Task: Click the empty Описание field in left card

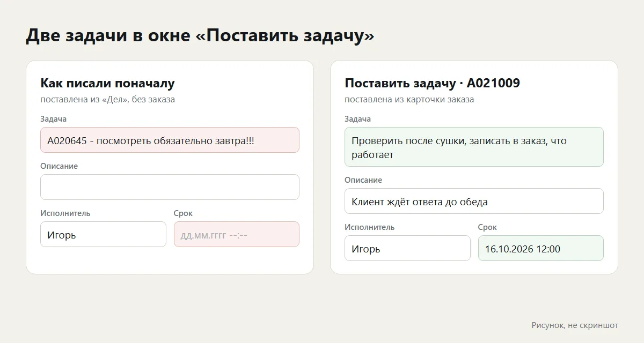Action: 170,187
